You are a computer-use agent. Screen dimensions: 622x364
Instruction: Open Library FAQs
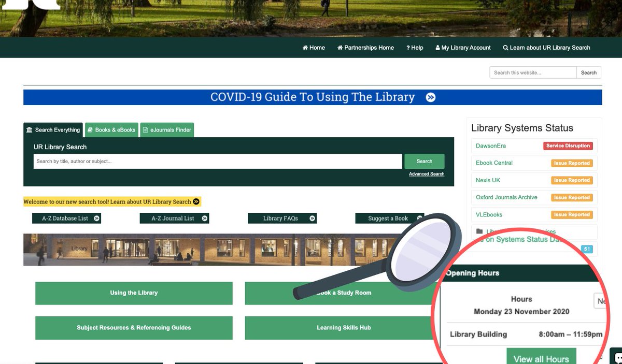(x=282, y=219)
